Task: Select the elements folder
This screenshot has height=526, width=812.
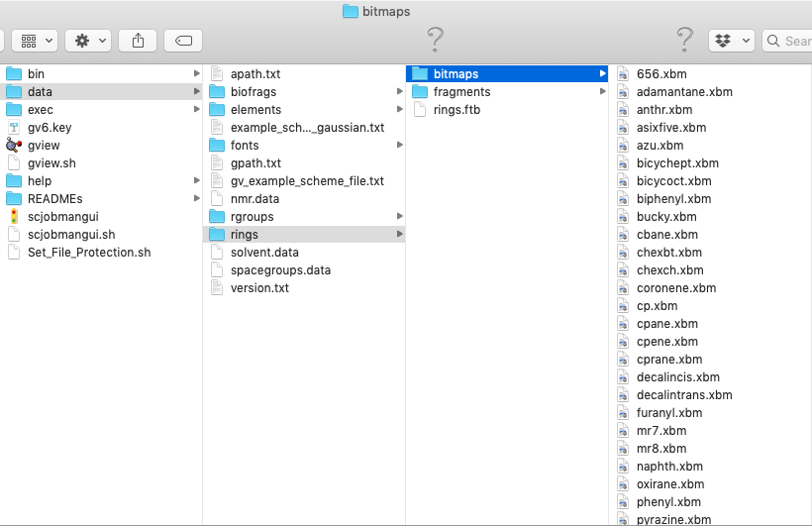Action: tap(305, 110)
